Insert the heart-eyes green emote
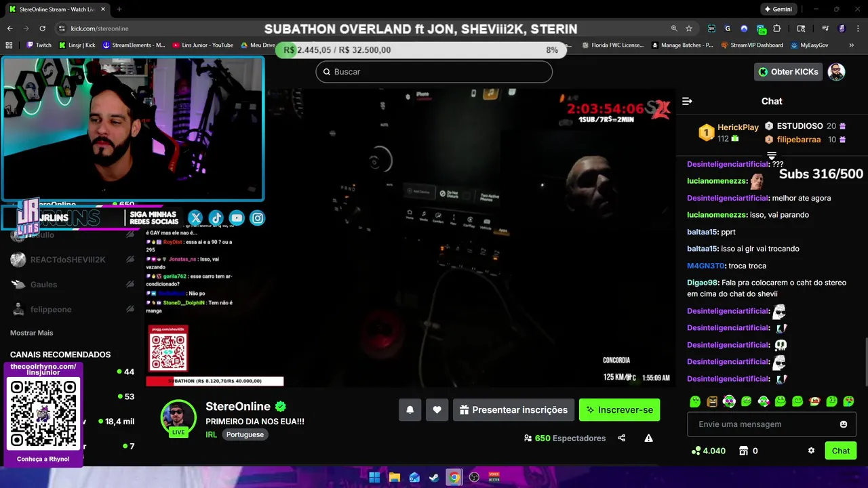 848,401
